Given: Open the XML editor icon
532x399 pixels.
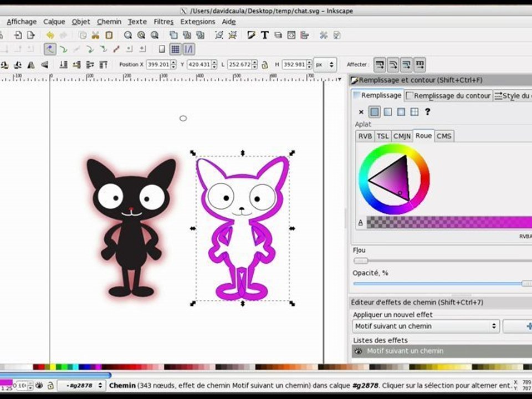Looking at the screenshot, I should (291, 35).
